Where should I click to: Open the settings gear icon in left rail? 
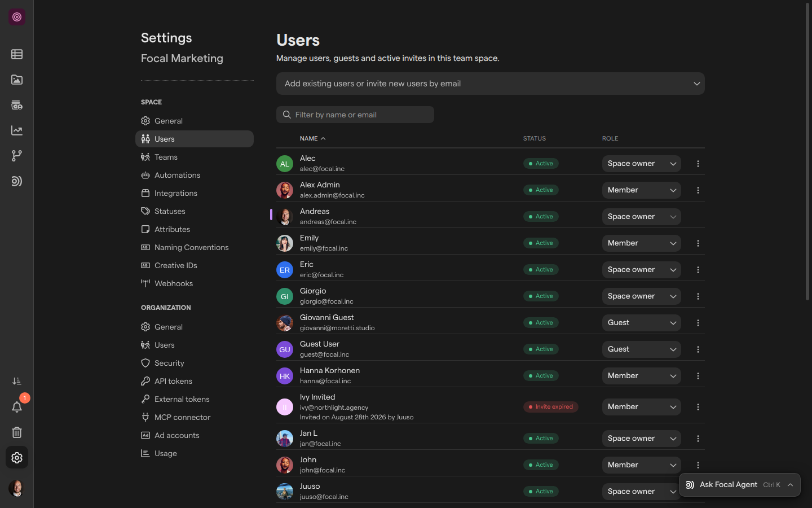(17, 458)
